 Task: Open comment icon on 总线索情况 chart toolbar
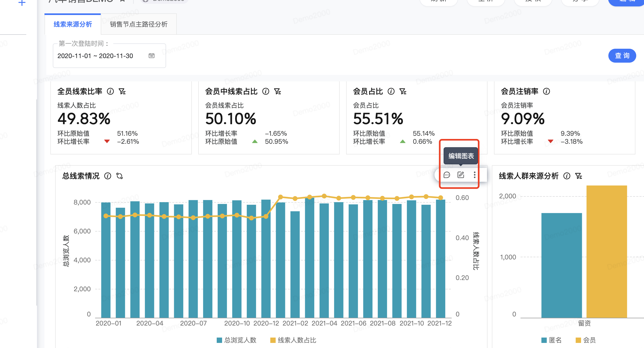[447, 175]
